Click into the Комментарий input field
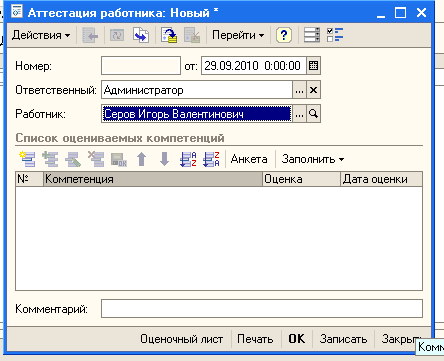The image size is (444, 361). [262, 308]
